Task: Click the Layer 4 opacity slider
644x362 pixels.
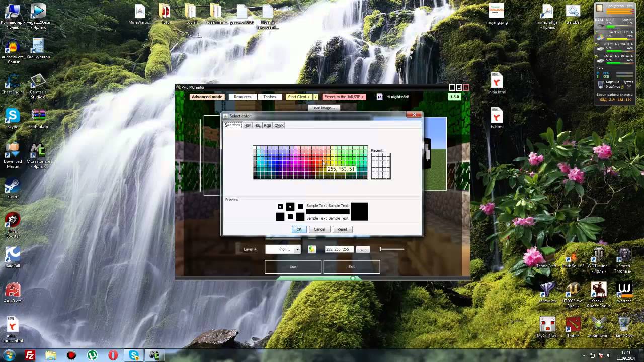Action: (x=392, y=249)
